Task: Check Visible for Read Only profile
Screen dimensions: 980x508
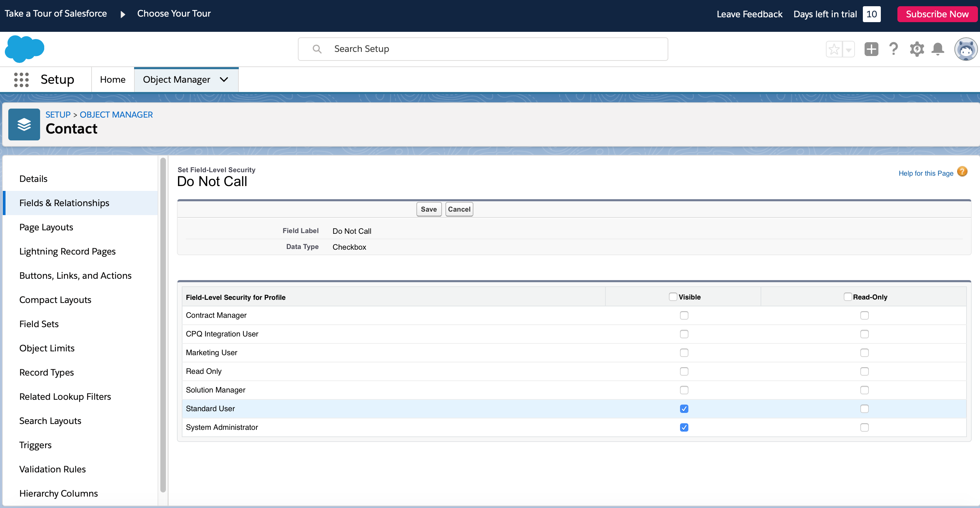Action: click(684, 371)
